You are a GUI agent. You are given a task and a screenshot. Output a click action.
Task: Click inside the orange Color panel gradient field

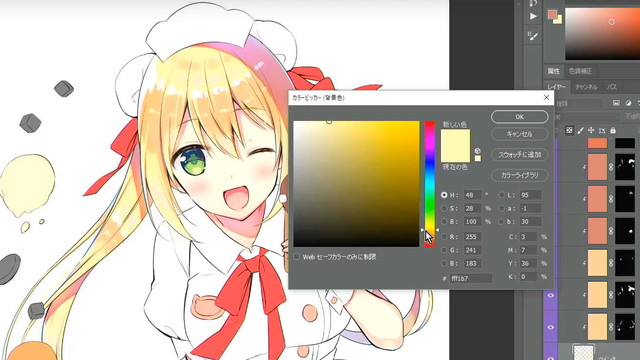(x=602, y=33)
